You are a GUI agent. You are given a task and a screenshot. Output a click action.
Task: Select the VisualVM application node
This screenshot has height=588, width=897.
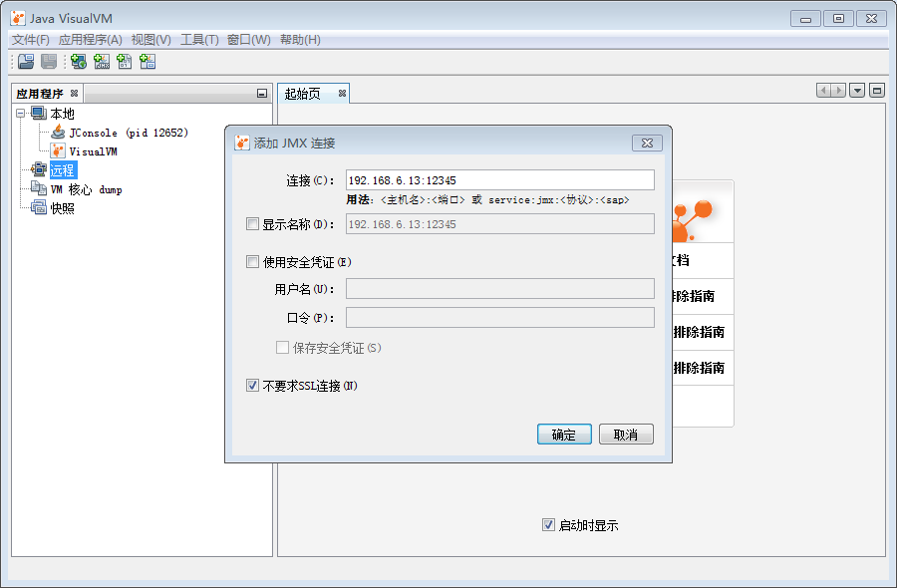(93, 151)
